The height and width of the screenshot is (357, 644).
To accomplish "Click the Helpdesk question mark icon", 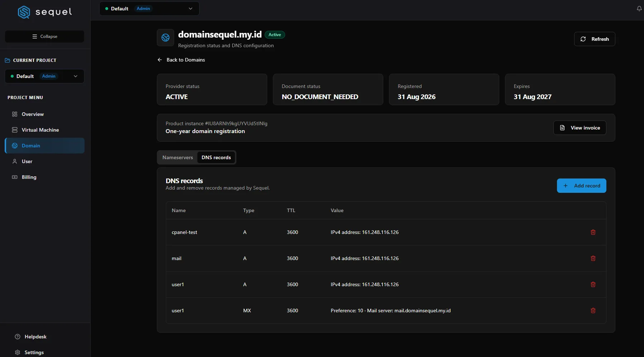I will point(18,337).
